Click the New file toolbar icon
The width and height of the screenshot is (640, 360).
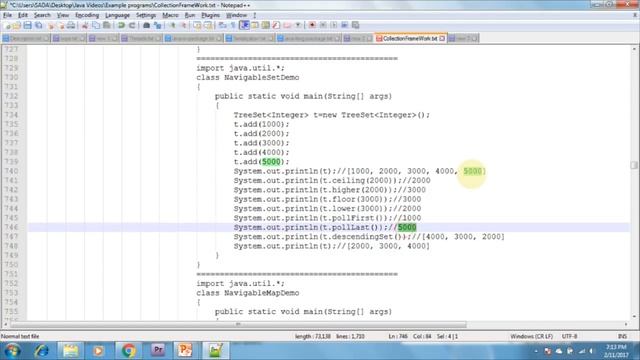tap(7, 25)
